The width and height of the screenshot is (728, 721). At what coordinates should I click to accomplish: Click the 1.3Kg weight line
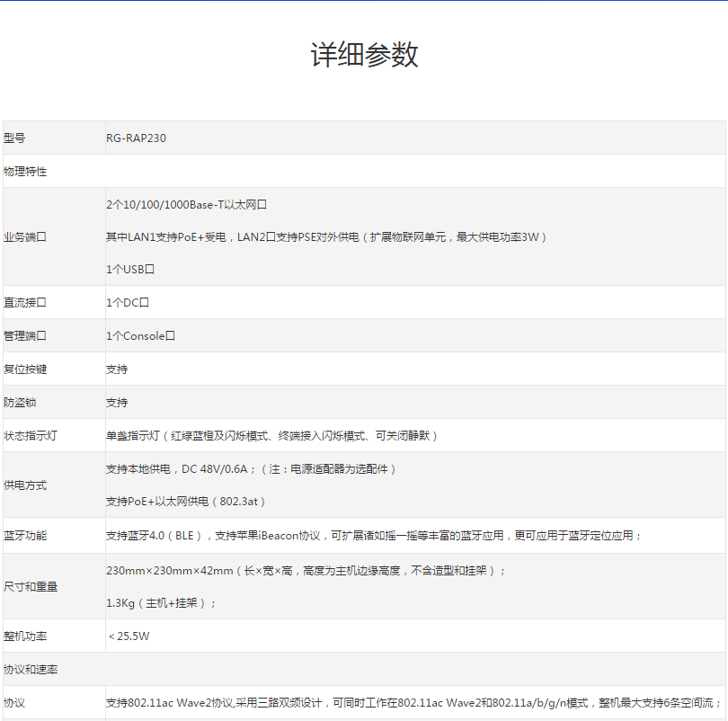coord(162,603)
